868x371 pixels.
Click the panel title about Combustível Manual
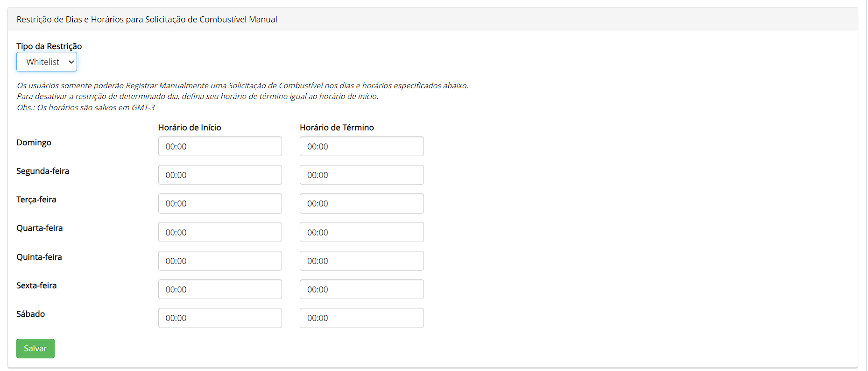pyautogui.click(x=147, y=20)
